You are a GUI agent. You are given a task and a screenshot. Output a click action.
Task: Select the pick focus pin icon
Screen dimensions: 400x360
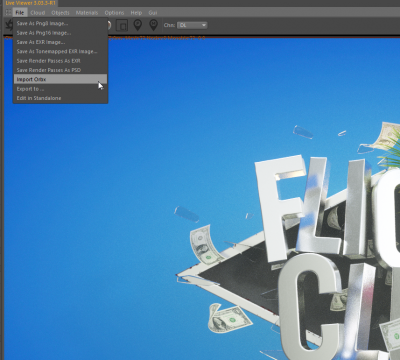[138, 25]
